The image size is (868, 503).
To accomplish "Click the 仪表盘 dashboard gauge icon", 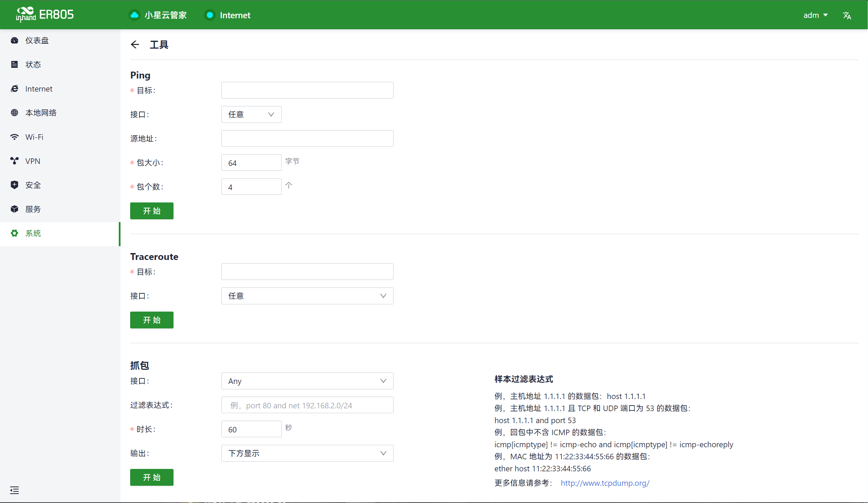I will [x=14, y=40].
